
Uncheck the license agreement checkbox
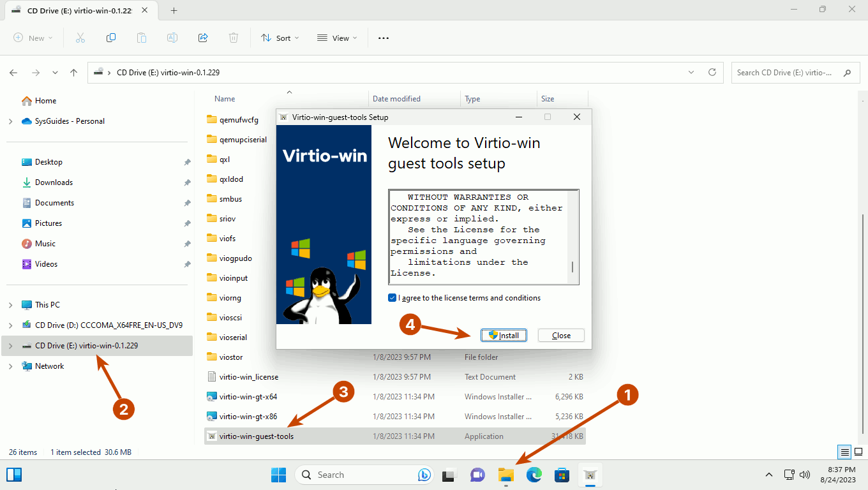click(x=393, y=298)
